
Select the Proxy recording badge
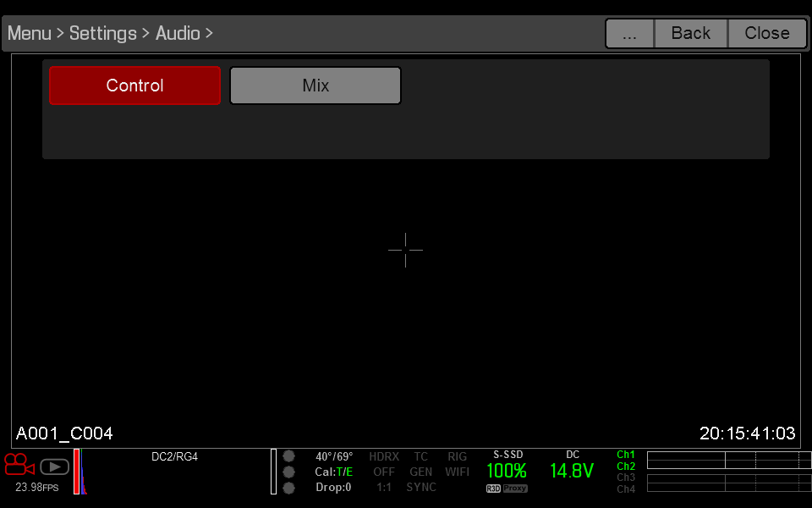tap(514, 488)
